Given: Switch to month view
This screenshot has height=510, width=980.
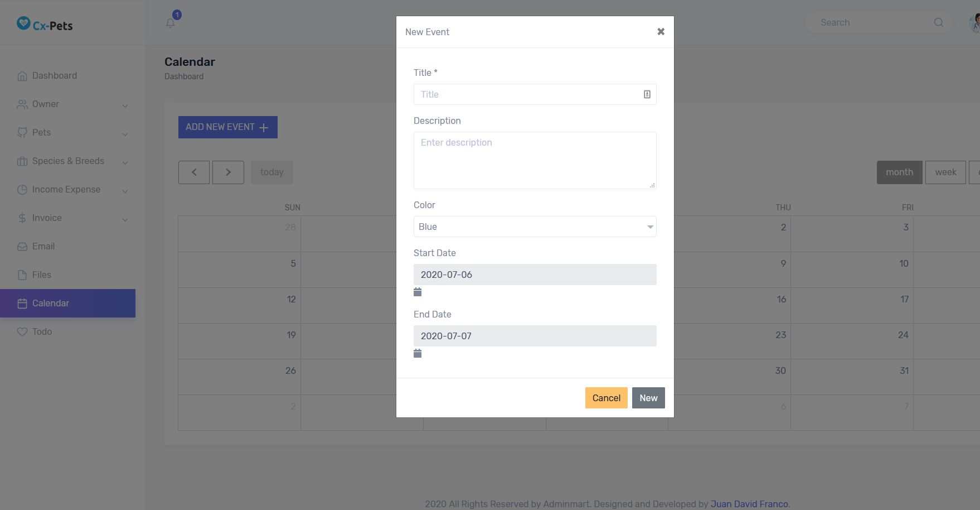Looking at the screenshot, I should [899, 172].
